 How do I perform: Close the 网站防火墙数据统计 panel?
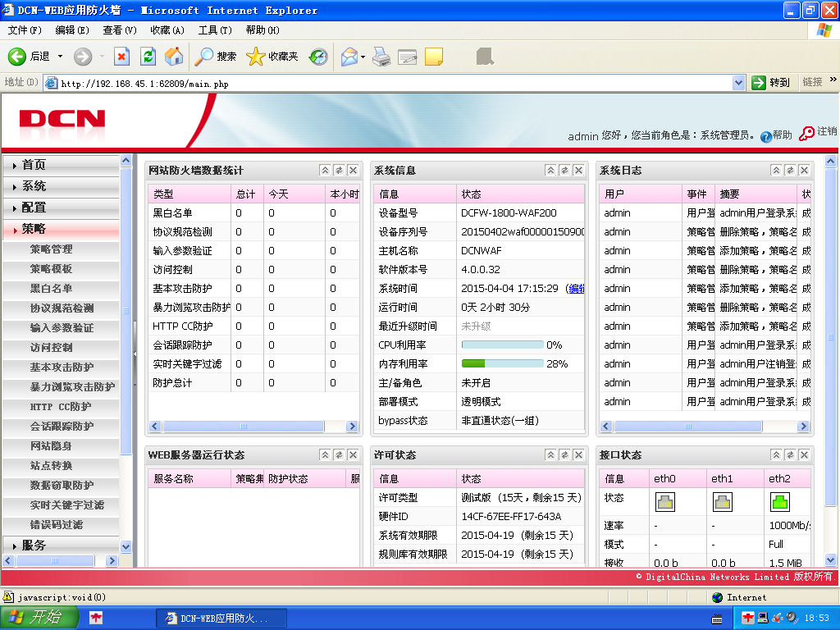(x=353, y=171)
